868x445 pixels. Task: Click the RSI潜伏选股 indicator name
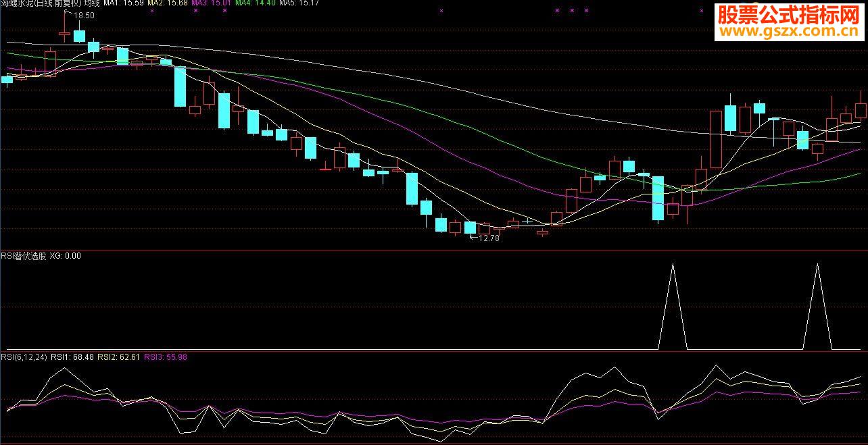24,256
